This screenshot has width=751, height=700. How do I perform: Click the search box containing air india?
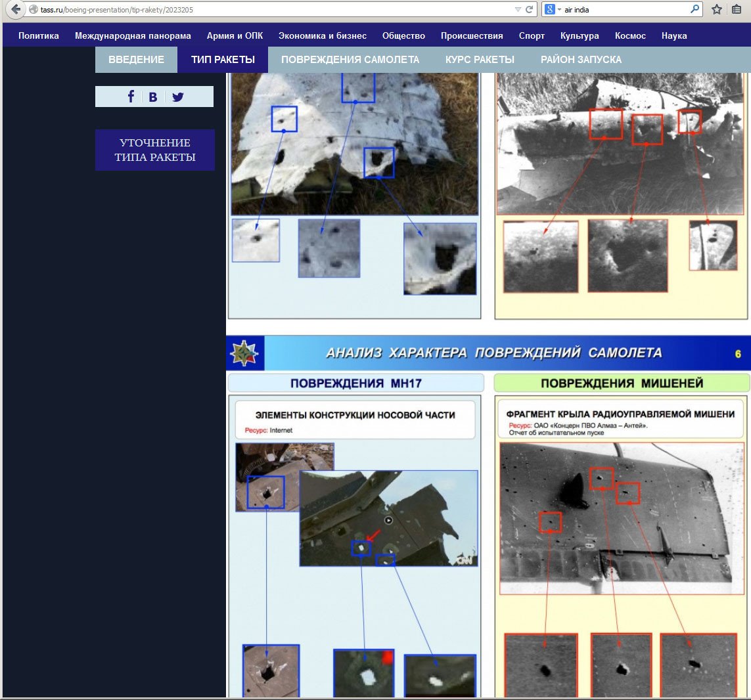624,10
